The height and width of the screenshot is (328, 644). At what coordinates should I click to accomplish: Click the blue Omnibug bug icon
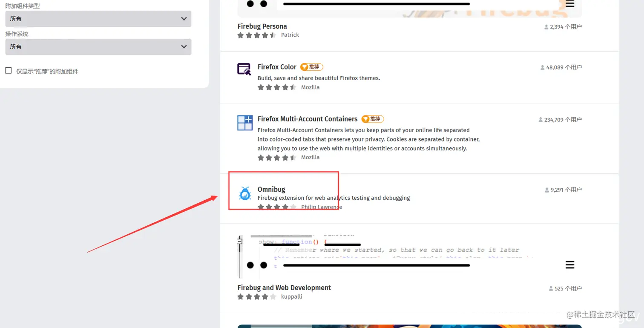point(245,194)
